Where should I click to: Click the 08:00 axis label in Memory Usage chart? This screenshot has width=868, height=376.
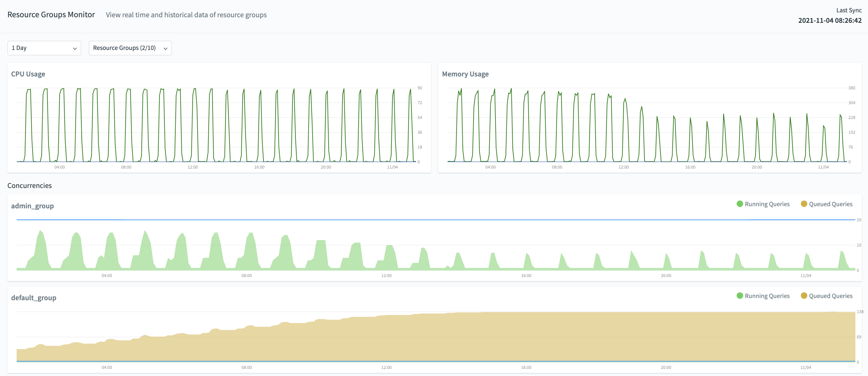(557, 167)
